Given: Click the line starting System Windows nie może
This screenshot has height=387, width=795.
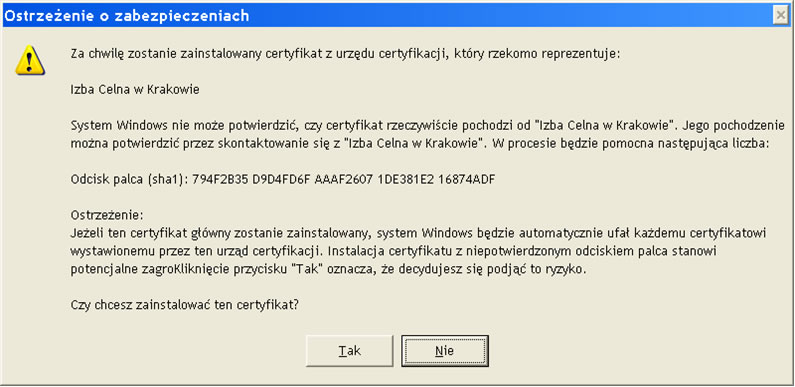Looking at the screenshot, I should click(427, 125).
